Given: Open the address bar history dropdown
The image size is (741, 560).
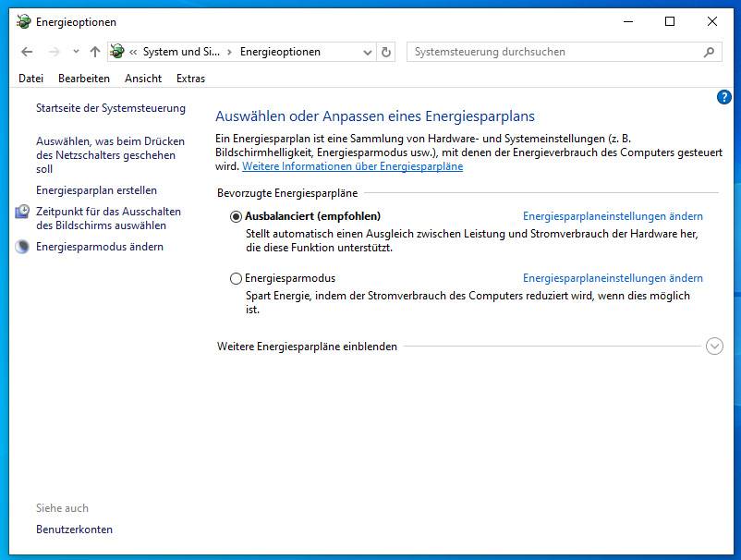Looking at the screenshot, I should (367, 53).
